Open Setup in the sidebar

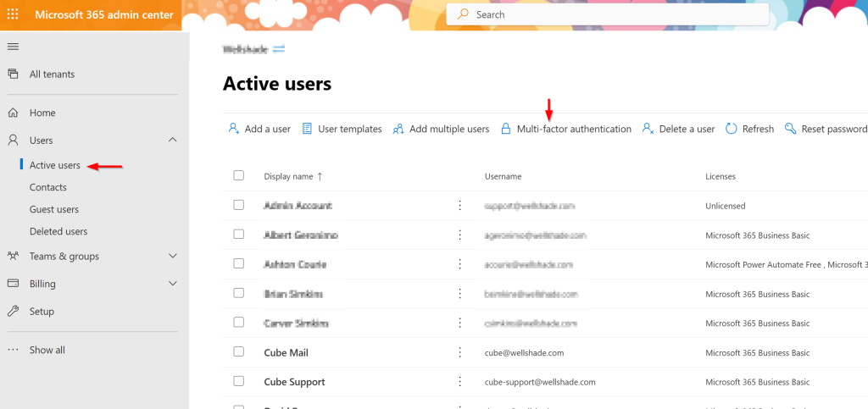pos(42,311)
